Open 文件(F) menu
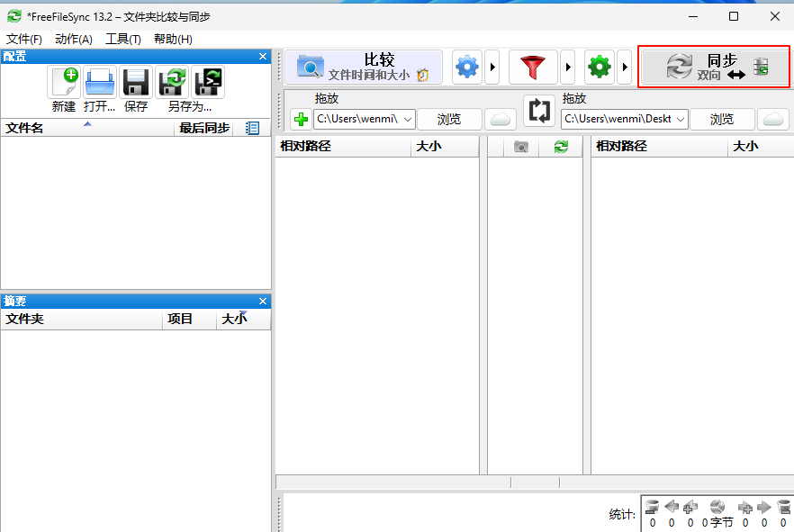Screen dimensions: 794x532 click(x=23, y=39)
